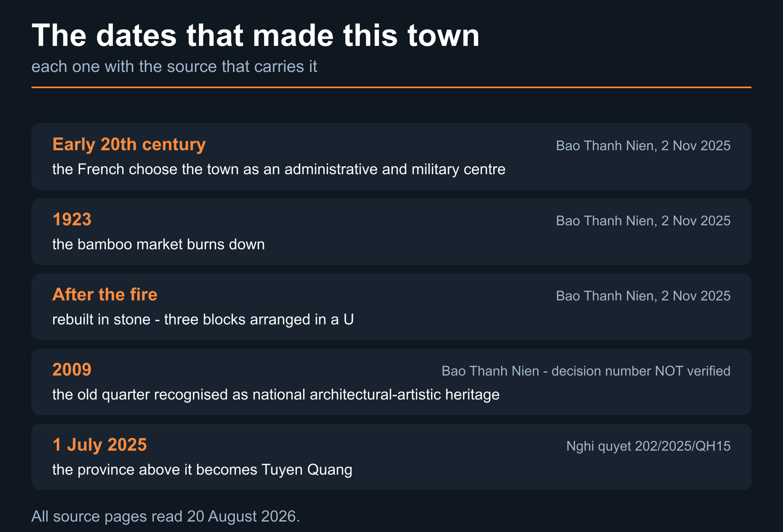Click the '1 July 2025' date heading

(100, 445)
